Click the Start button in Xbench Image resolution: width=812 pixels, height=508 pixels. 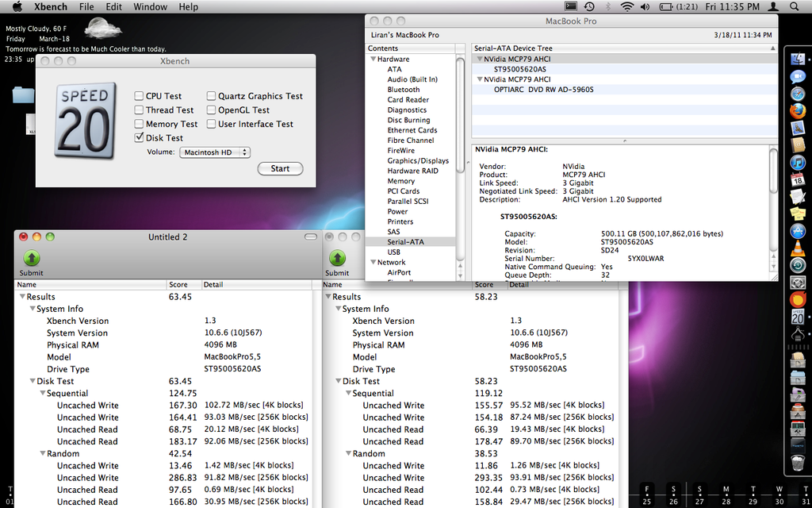280,168
